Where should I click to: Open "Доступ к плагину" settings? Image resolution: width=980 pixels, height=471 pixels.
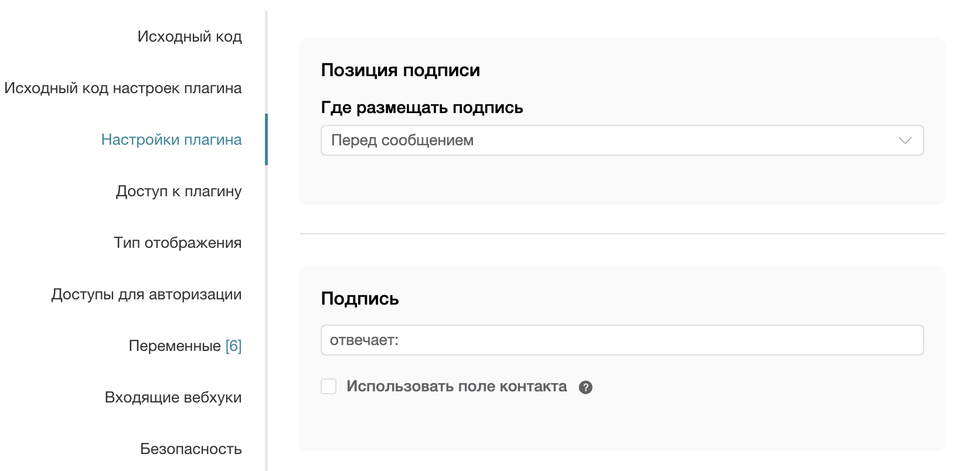tap(179, 191)
